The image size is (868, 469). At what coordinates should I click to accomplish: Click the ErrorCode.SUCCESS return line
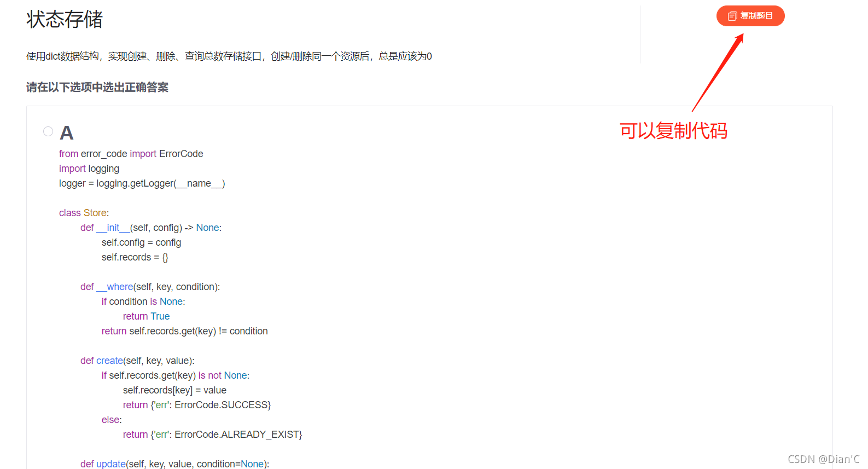(x=197, y=405)
